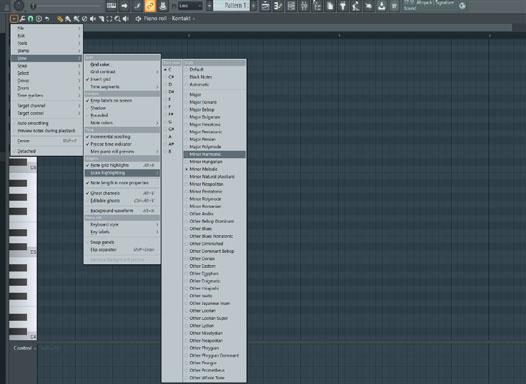This screenshot has width=526, height=384.
Task: Select the Major Polymode scale
Action: 215,147
